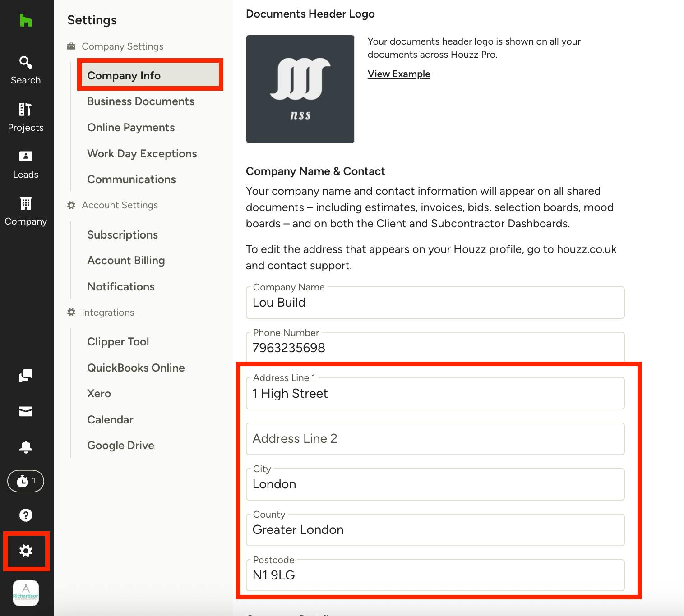684x616 pixels.
Task: Open Notifications settings page
Action: [x=121, y=287]
